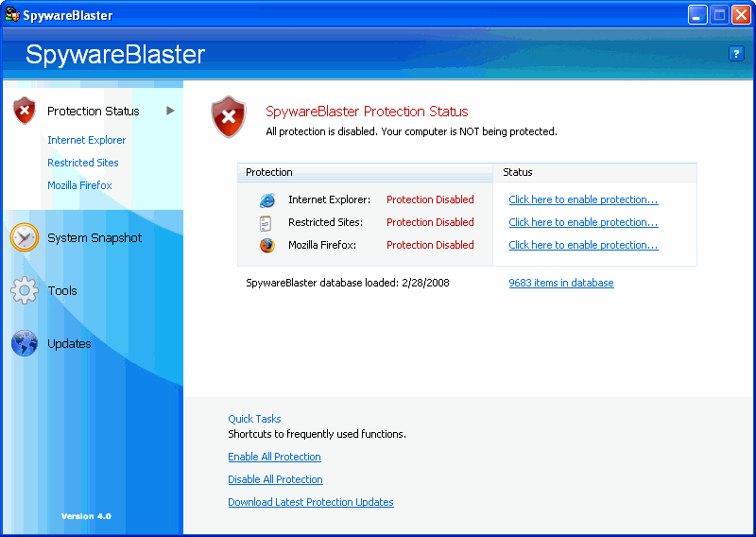Click the large red shield status icon
Image resolution: width=756 pixels, height=537 pixels.
click(x=229, y=117)
